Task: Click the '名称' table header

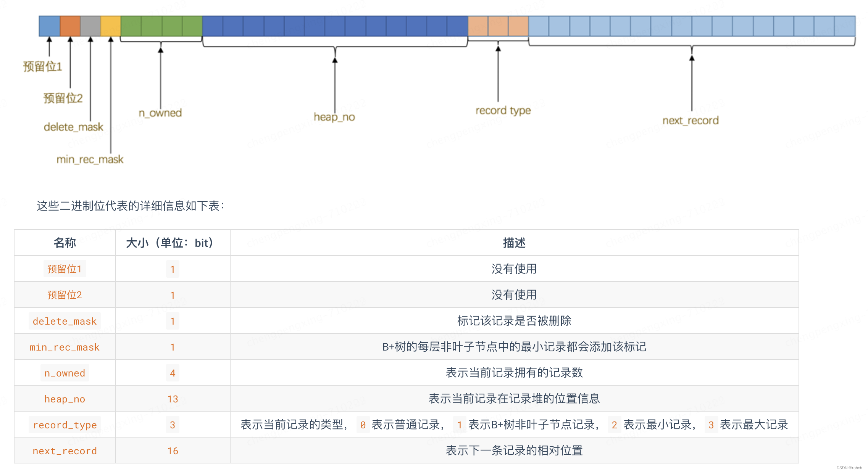Action: tap(65, 243)
